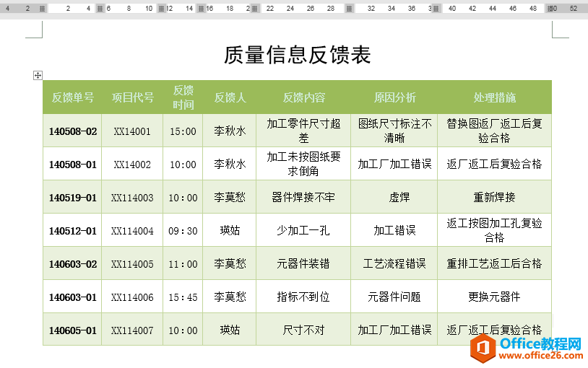Click the cell 器件焊接不牢
The height and width of the screenshot is (368, 588).
tap(303, 197)
